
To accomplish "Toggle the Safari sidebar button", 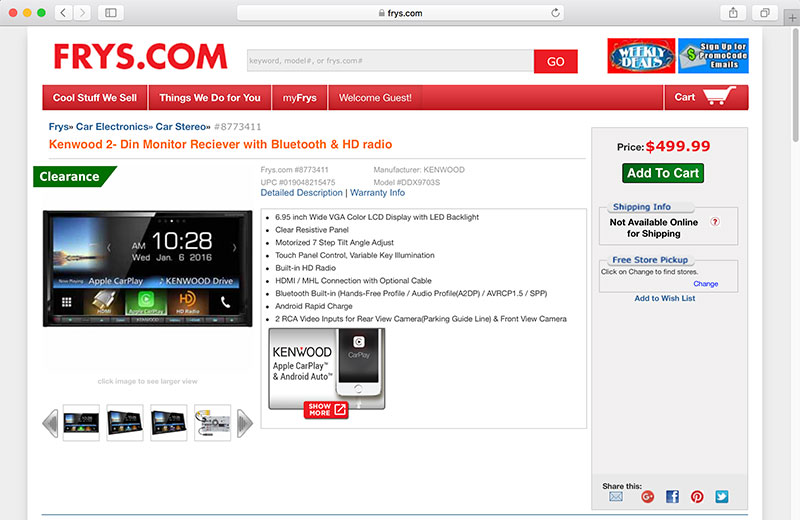I will [x=111, y=13].
